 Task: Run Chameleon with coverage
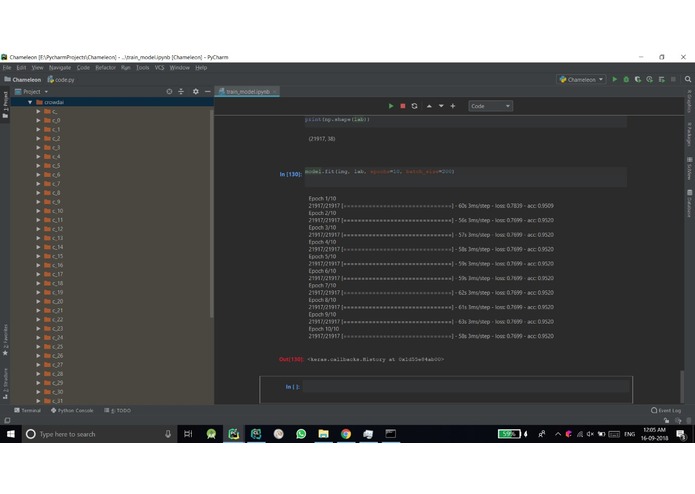pyautogui.click(x=638, y=79)
